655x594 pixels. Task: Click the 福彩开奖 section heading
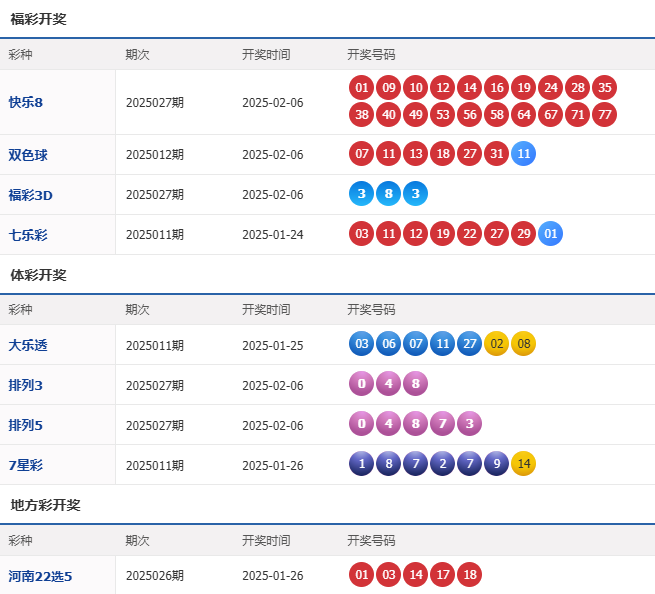tap(38, 19)
